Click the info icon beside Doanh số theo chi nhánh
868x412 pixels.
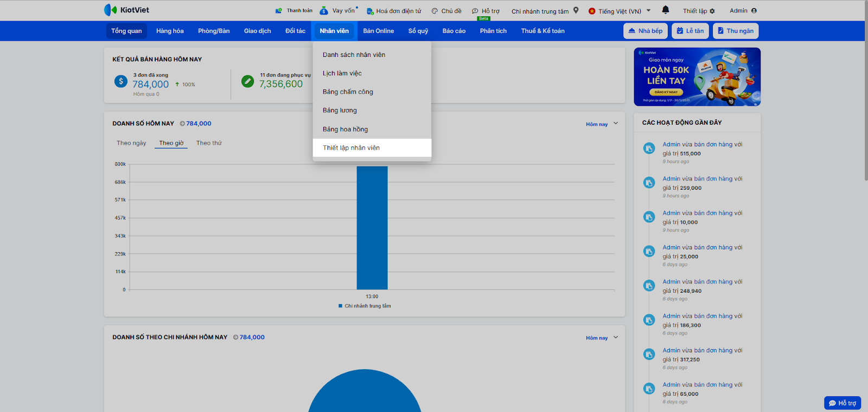click(235, 337)
